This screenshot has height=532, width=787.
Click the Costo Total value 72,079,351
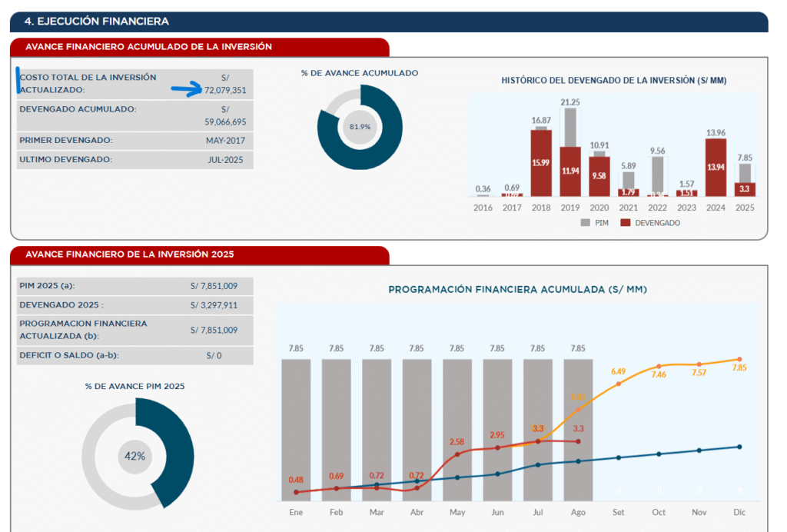(225, 90)
